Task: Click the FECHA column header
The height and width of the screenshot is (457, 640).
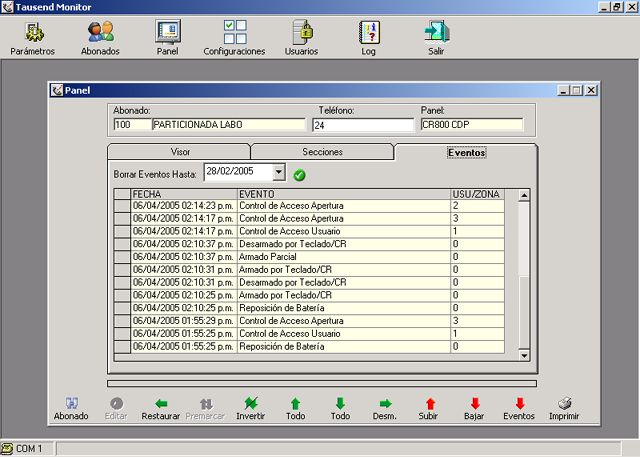Action: pos(184,194)
